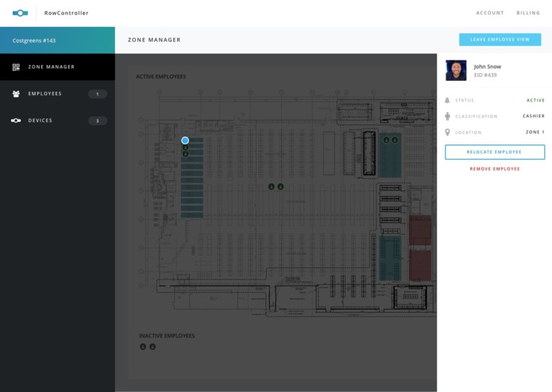Click the CASHIER classification value

coord(534,116)
